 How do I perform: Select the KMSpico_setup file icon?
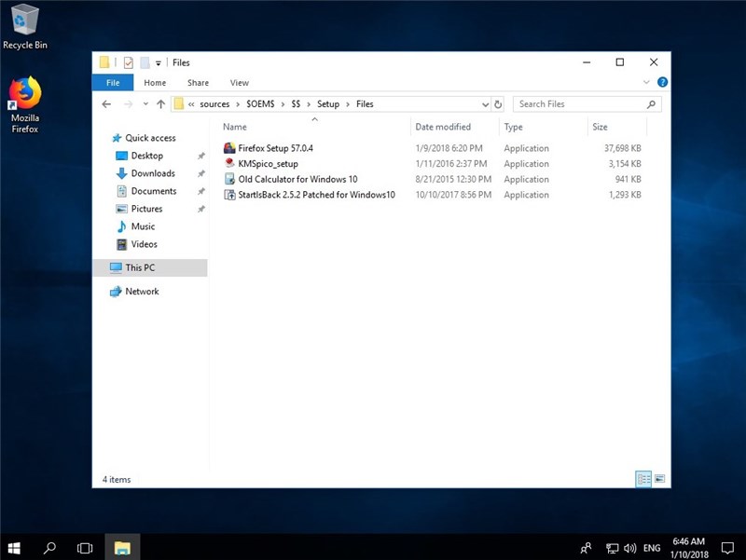[x=229, y=164]
